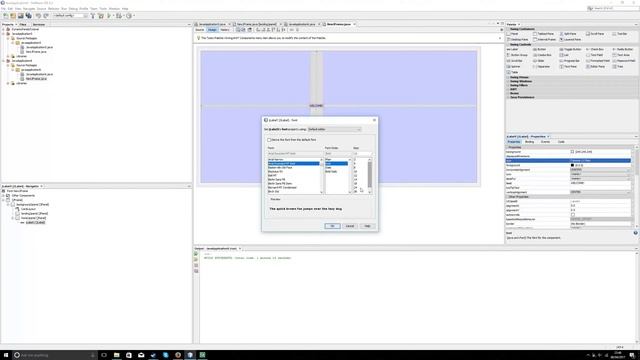Pick the Button component in the Palette
The height and width of the screenshot is (360, 640).
click(x=540, y=49)
